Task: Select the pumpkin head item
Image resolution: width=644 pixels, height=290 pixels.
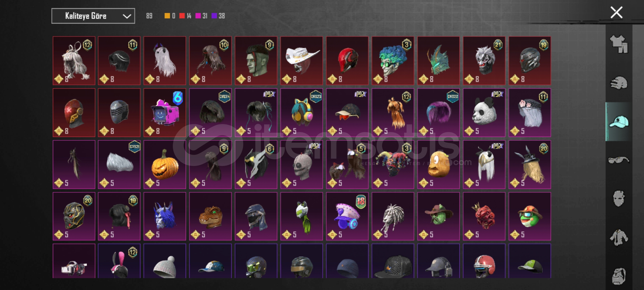Action: pos(165,164)
